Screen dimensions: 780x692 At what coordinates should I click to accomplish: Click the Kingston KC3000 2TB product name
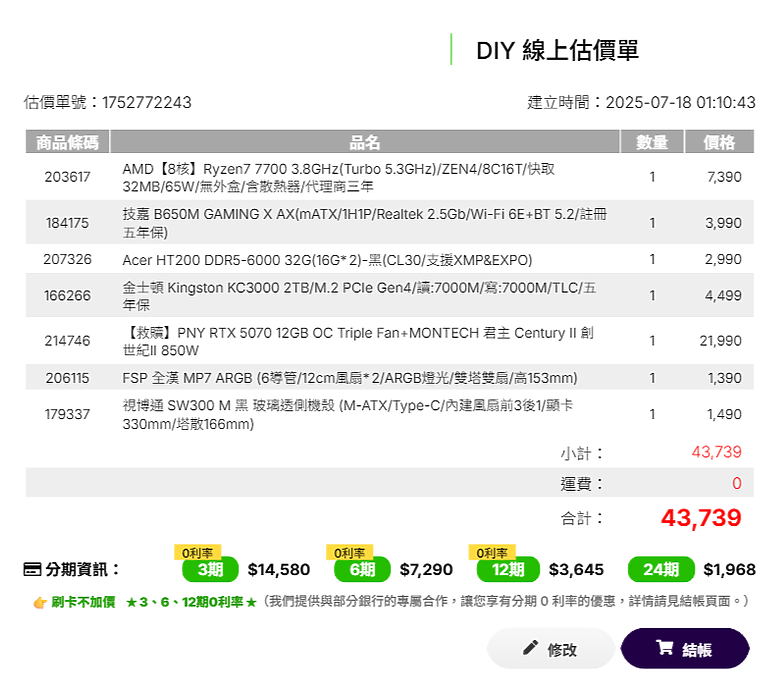click(x=359, y=296)
